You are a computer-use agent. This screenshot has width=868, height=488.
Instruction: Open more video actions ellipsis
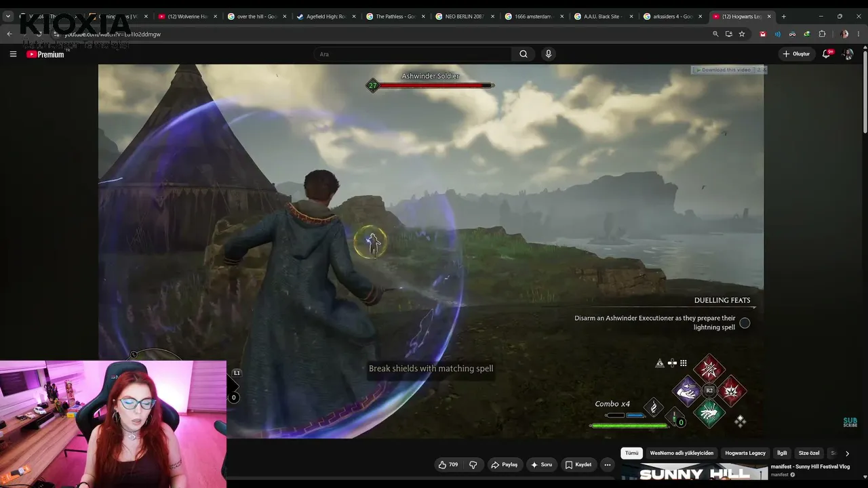coord(608,465)
